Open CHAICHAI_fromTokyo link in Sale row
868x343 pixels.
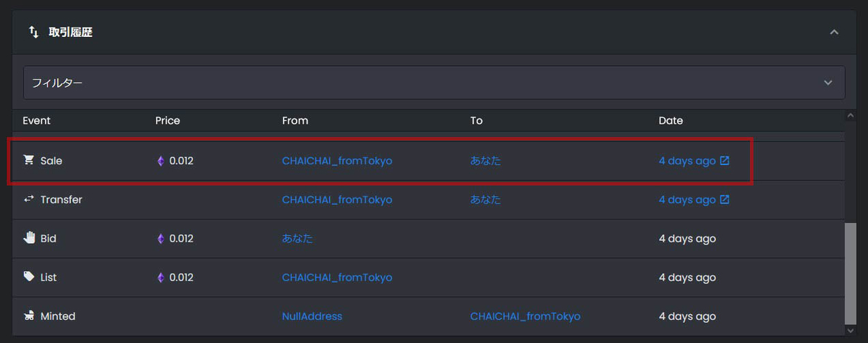click(x=337, y=161)
